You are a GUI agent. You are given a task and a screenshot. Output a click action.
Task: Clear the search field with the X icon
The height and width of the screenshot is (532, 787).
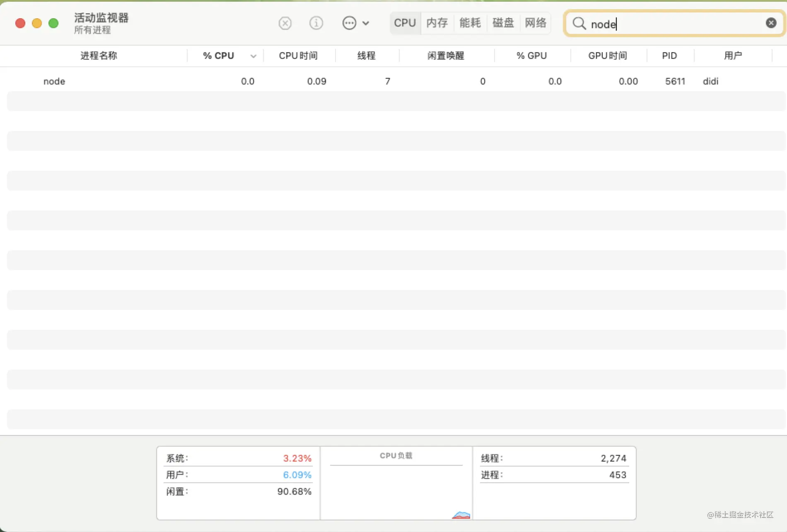[x=771, y=23]
